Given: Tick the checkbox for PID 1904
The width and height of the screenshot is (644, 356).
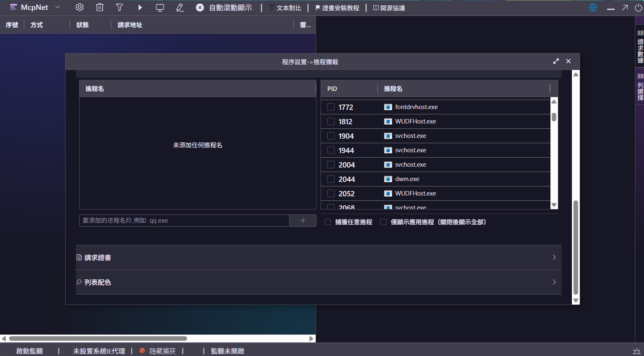Looking at the screenshot, I should tap(330, 136).
